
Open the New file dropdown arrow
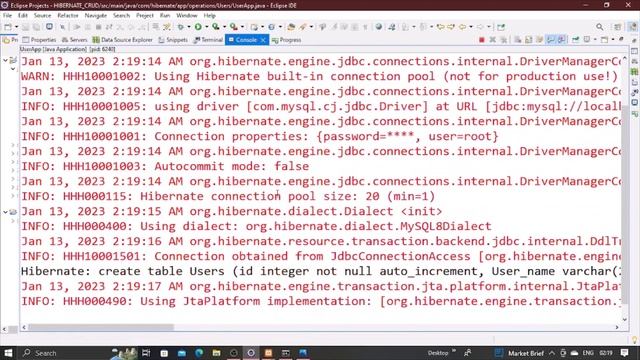coord(16,27)
